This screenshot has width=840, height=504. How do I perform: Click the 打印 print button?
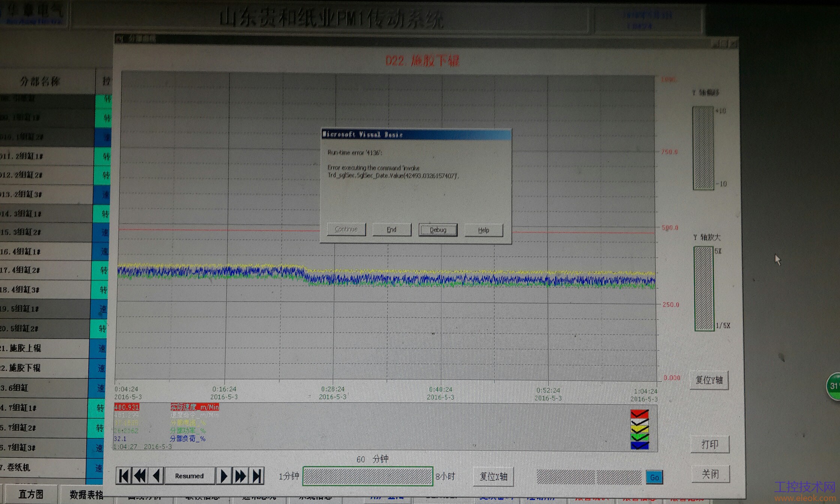pos(710,444)
